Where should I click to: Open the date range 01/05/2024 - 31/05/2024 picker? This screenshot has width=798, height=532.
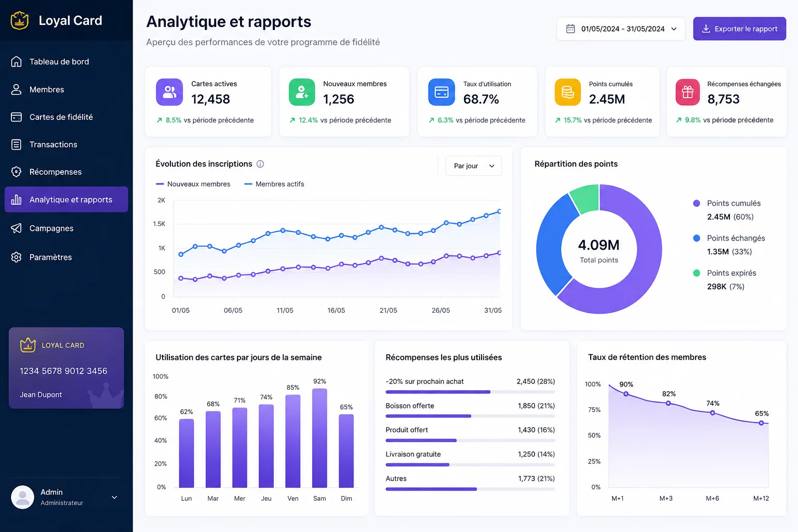(621, 29)
